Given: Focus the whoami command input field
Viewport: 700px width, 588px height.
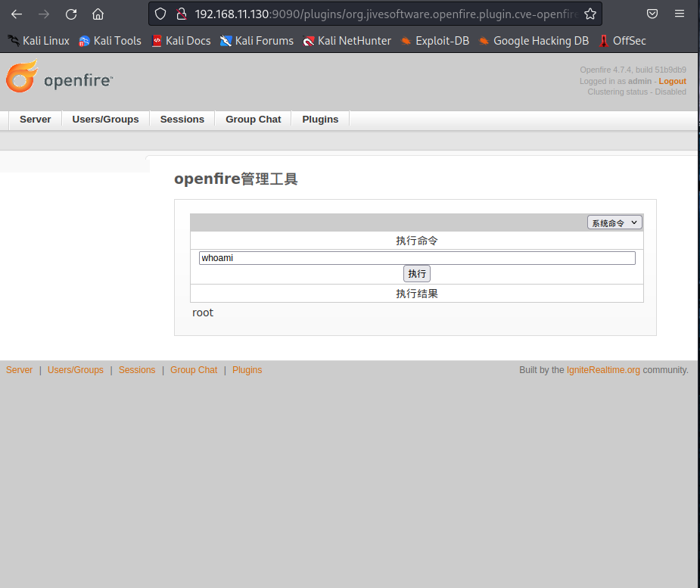Looking at the screenshot, I should coord(416,258).
